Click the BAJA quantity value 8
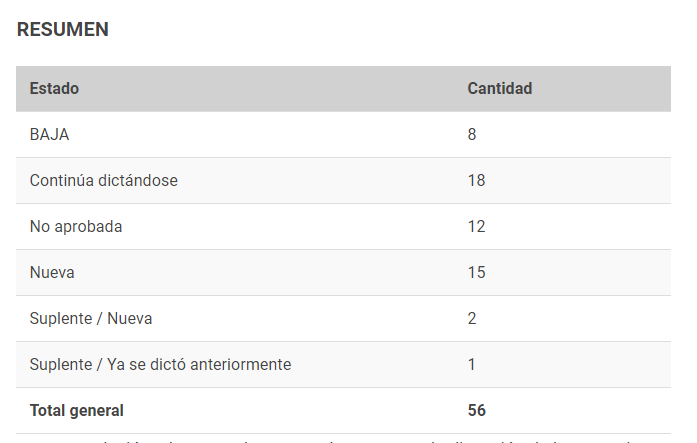The height and width of the screenshot is (443, 697). pos(472,134)
